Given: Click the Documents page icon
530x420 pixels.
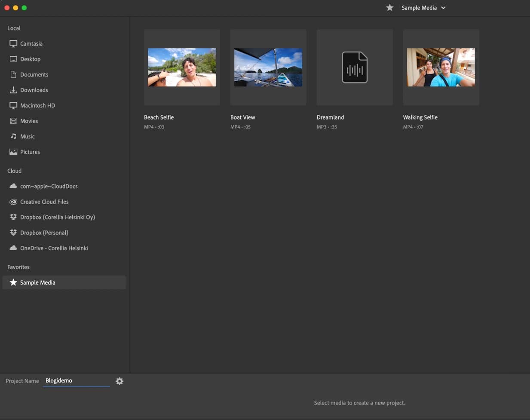Looking at the screenshot, I should click(x=13, y=74).
